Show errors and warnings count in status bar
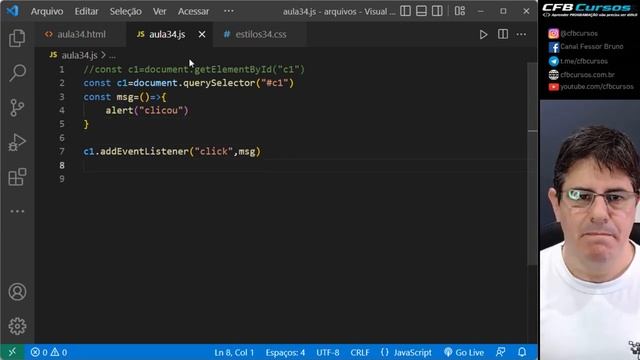Viewport: 640px width, 360px height. tap(49, 352)
